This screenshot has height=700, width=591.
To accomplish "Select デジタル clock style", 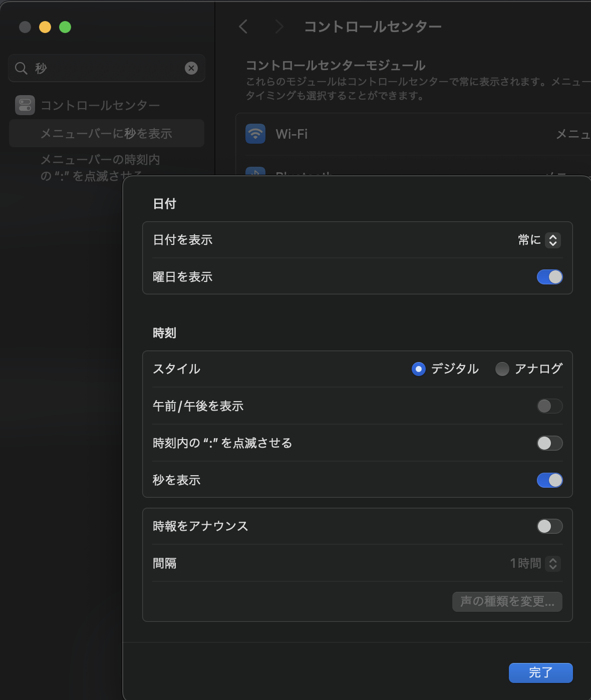I will click(x=418, y=369).
